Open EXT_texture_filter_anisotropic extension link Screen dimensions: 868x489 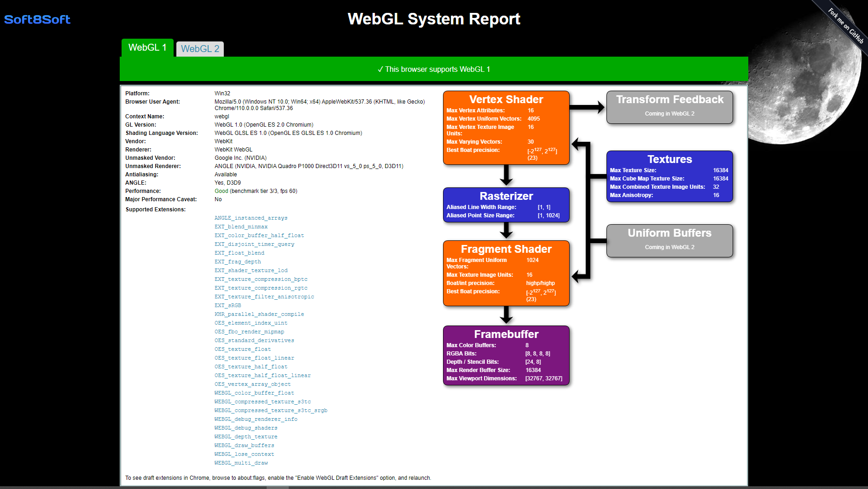coord(264,297)
